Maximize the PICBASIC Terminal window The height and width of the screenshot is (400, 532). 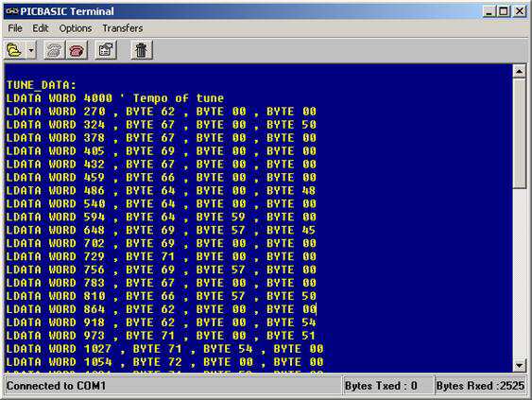pos(504,11)
